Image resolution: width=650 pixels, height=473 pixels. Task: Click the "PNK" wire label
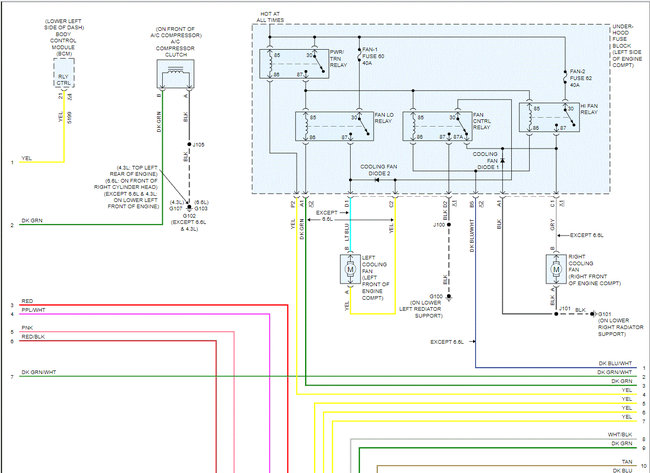27,328
